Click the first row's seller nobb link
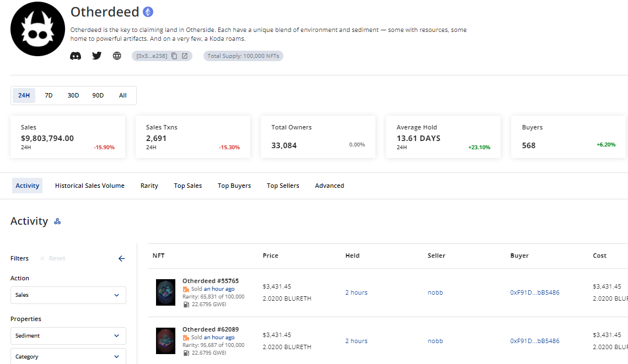 tap(435, 292)
